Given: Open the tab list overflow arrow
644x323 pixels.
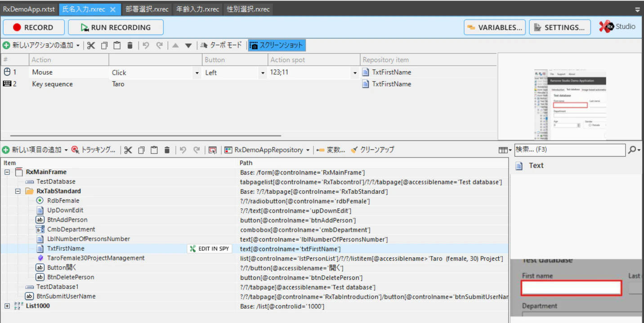Looking at the screenshot, I should click(637, 9).
